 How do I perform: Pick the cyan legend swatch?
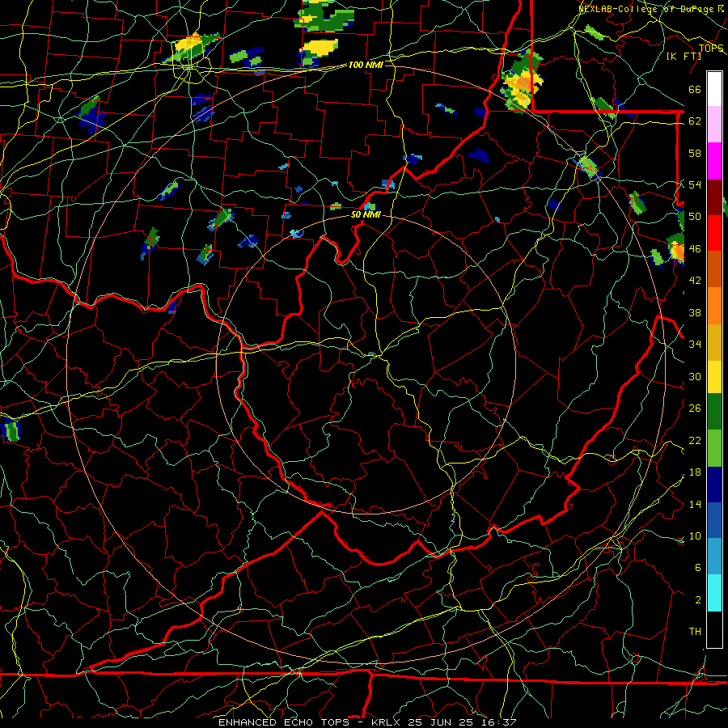pos(714,593)
